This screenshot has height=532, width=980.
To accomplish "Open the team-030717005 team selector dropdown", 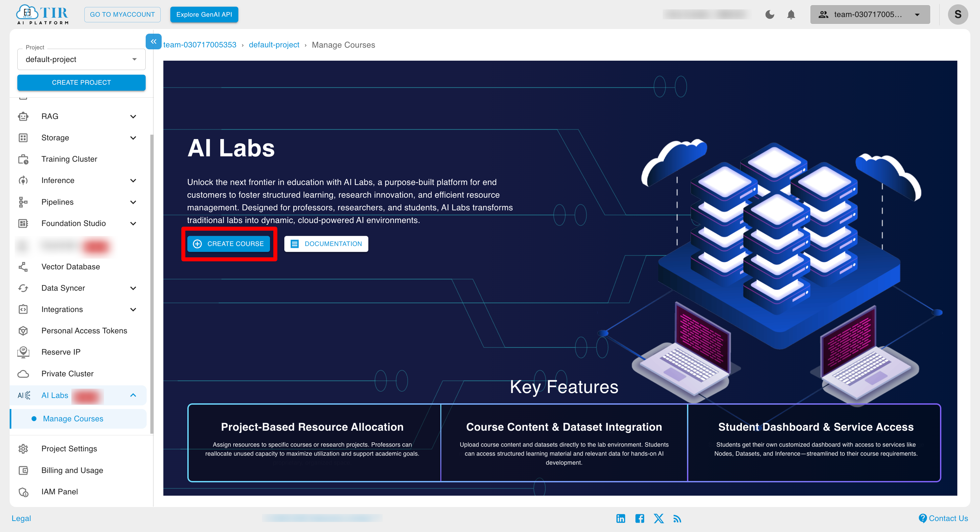I will tap(870, 14).
